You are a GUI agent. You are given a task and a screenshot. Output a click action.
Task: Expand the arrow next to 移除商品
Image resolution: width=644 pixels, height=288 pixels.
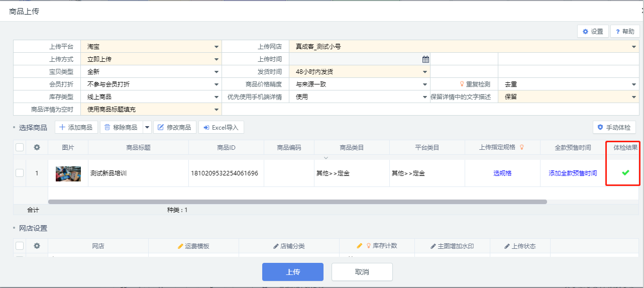tap(147, 128)
